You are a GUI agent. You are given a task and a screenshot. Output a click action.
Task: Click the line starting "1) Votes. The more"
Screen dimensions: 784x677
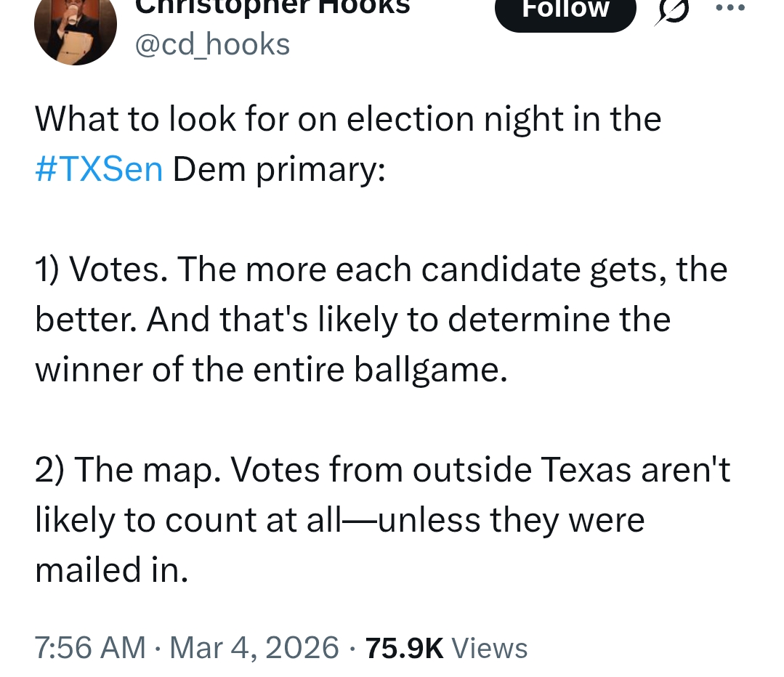point(381,269)
